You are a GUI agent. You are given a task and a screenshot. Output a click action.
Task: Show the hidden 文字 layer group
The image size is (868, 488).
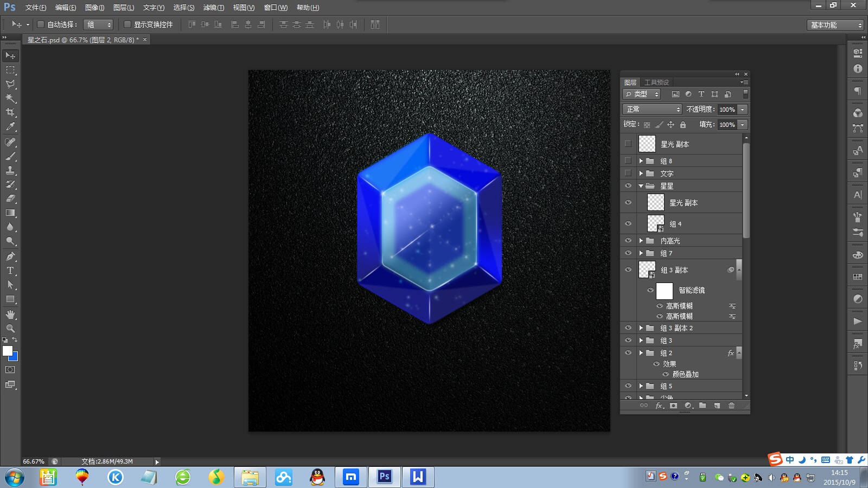click(628, 173)
